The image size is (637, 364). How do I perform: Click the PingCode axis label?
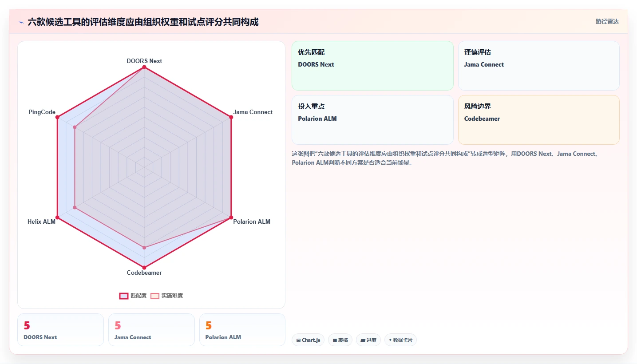click(x=42, y=112)
